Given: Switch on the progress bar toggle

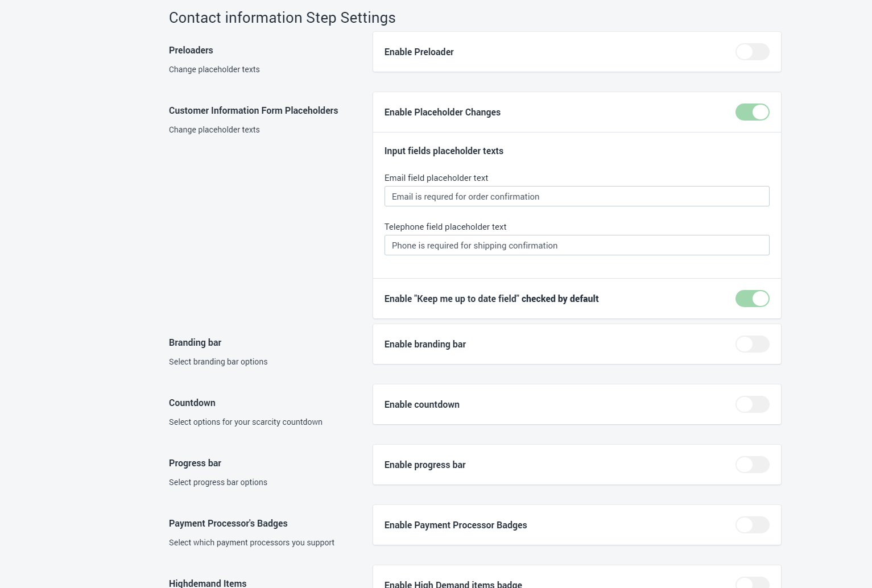Looking at the screenshot, I should pyautogui.click(x=752, y=465).
